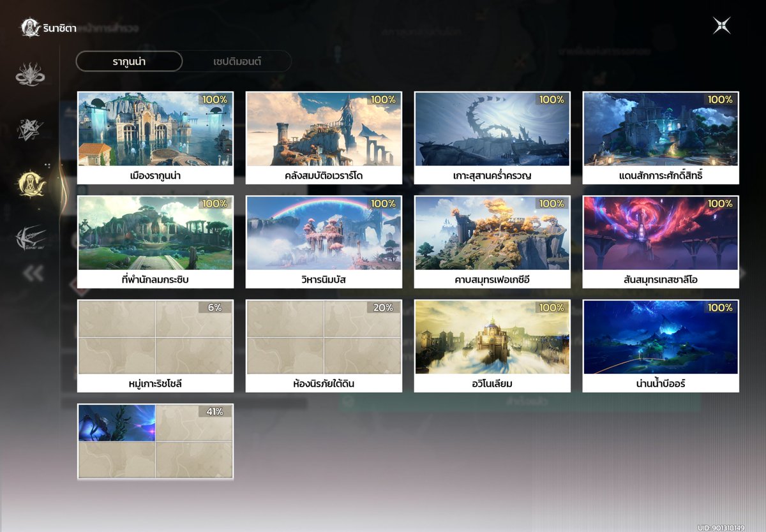Click the 20% progress badge

[x=383, y=307]
